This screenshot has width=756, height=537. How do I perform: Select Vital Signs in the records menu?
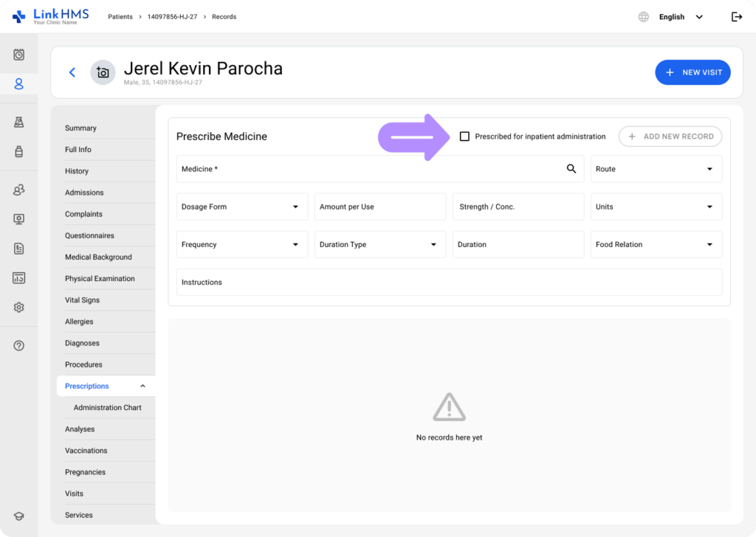(82, 300)
